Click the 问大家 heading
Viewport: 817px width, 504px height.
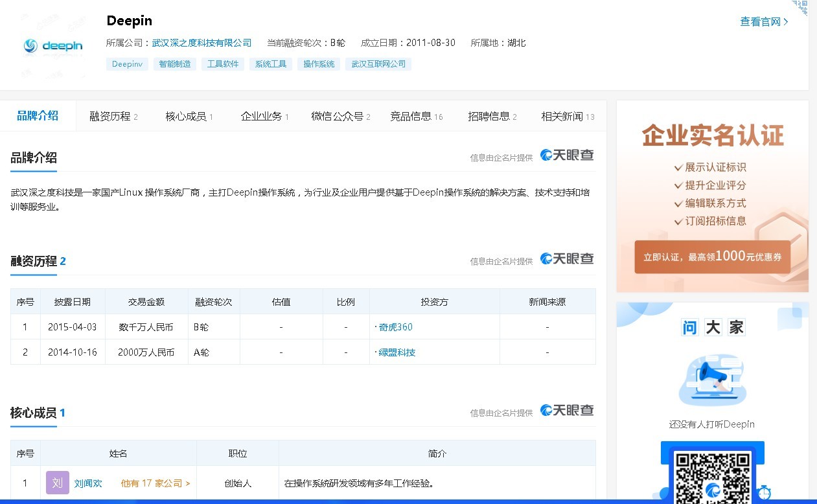(x=713, y=327)
